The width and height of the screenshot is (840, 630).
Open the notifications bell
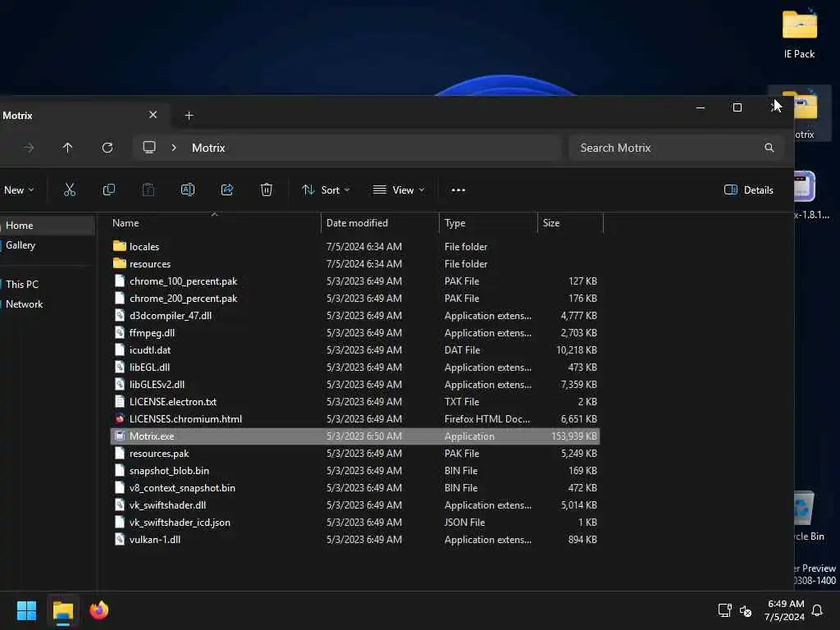point(818,610)
